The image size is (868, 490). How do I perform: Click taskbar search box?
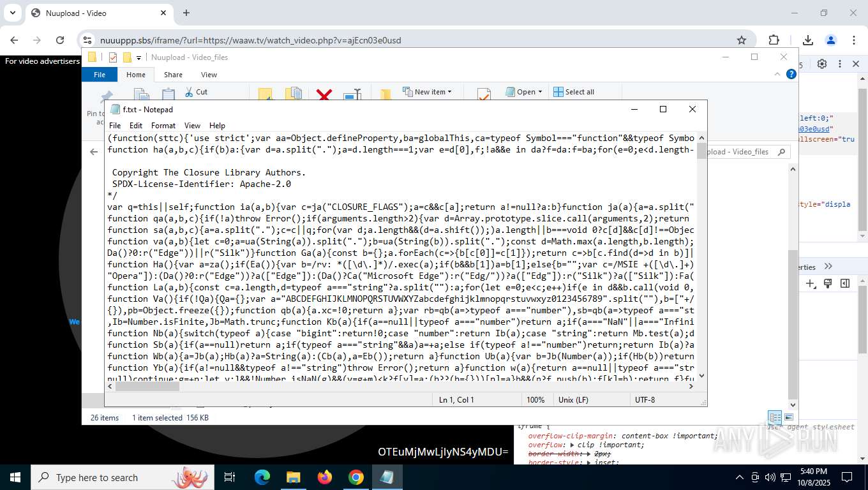[x=121, y=477]
